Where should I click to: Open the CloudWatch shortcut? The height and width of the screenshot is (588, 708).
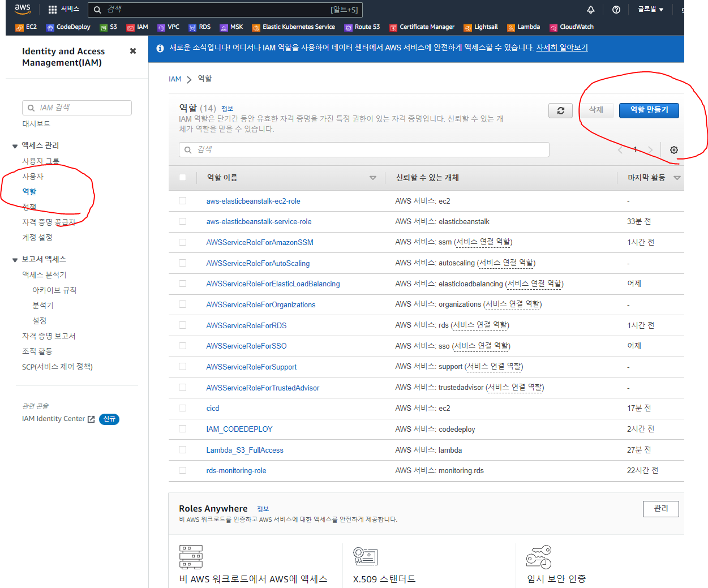coord(571,27)
